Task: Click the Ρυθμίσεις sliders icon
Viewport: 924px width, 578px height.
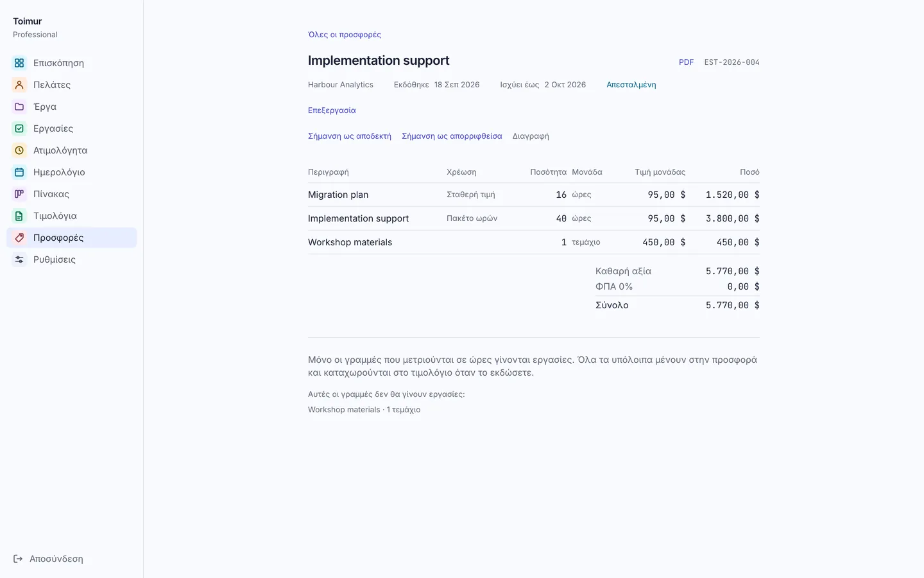Action: coord(19,259)
